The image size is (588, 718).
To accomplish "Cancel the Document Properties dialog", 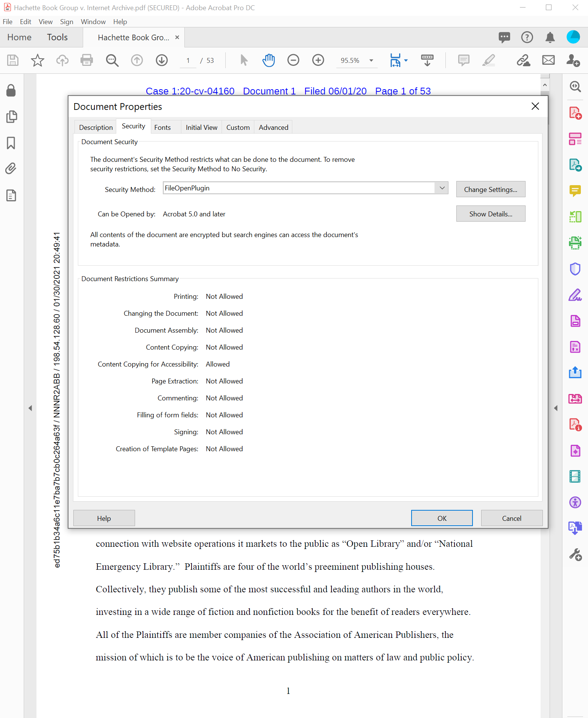I will pos(512,518).
